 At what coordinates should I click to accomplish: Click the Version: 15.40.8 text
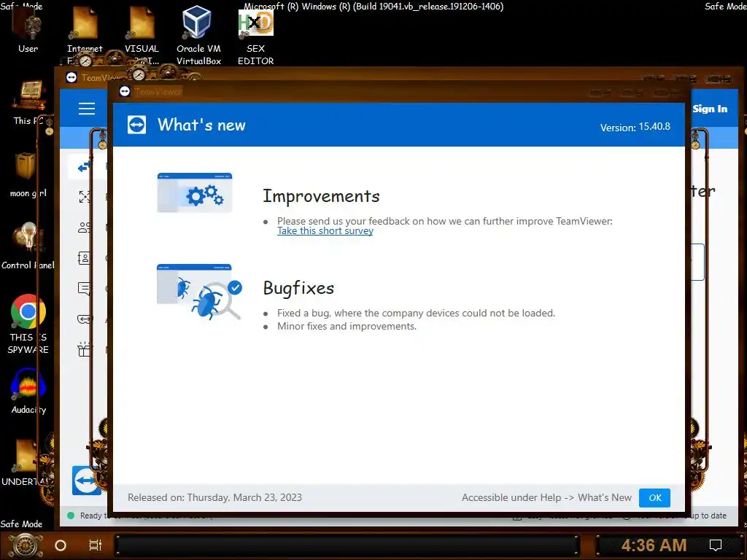coord(635,127)
